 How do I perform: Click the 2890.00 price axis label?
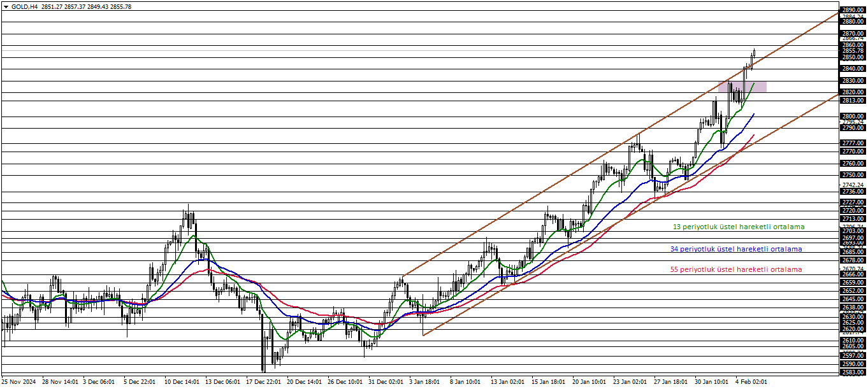point(853,10)
